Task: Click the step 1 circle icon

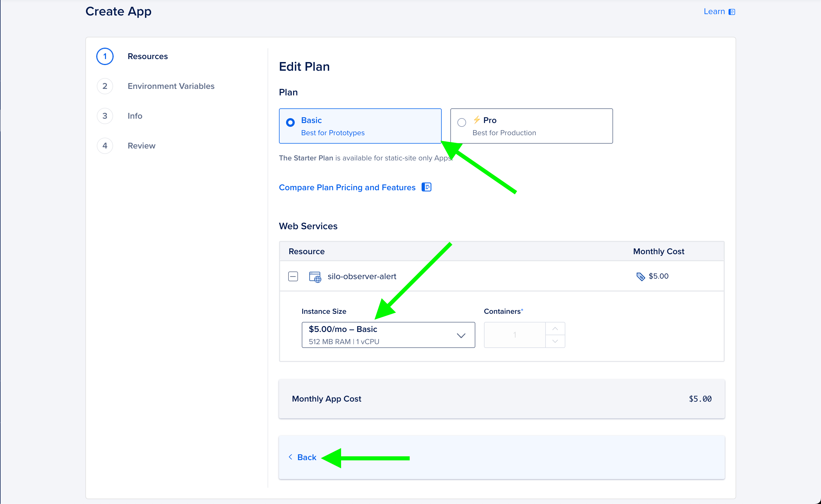Action: coord(105,56)
